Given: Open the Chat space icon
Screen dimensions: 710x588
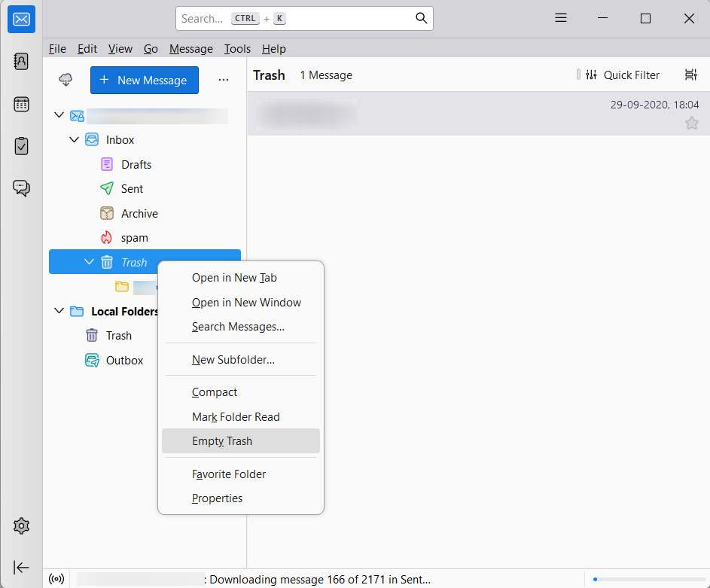Looking at the screenshot, I should 21,188.
